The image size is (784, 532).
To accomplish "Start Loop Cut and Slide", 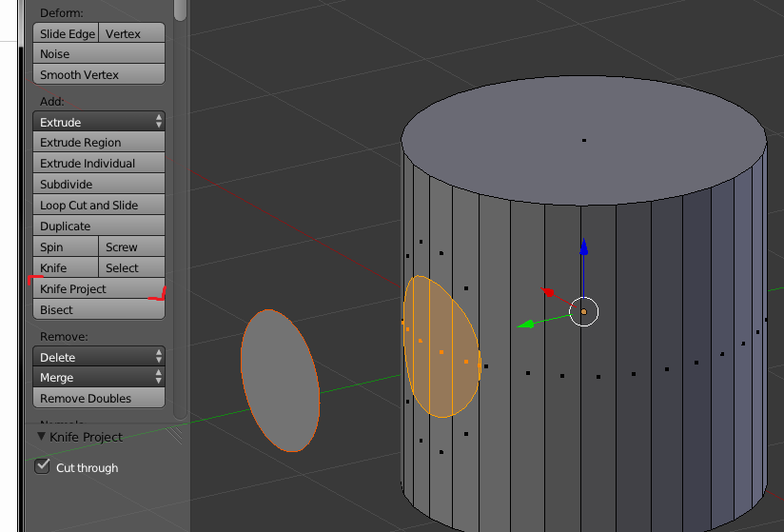I will (99, 206).
